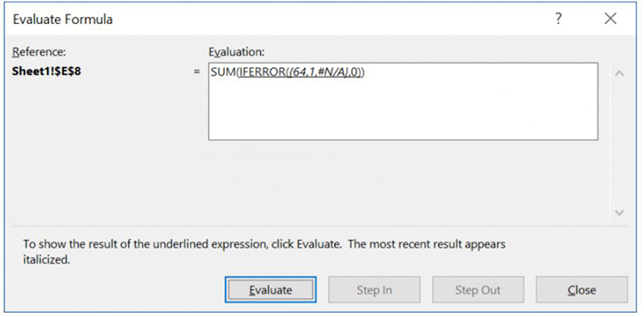Click the Evaluate button
The height and width of the screenshot is (317, 644).
click(270, 290)
